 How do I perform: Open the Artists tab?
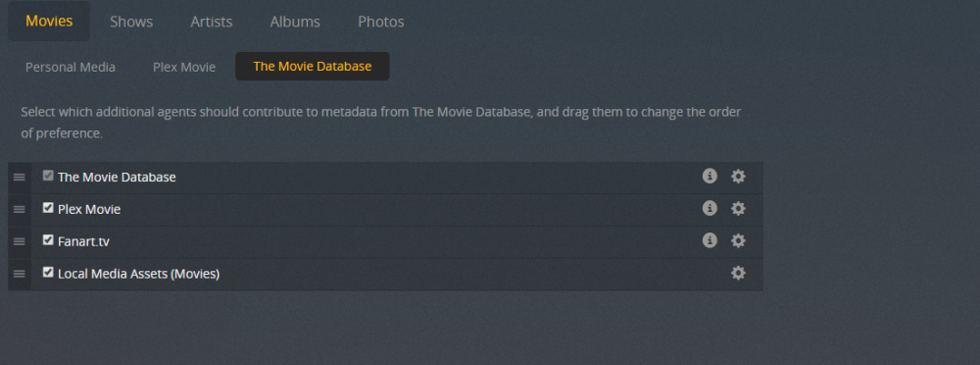coord(212,22)
